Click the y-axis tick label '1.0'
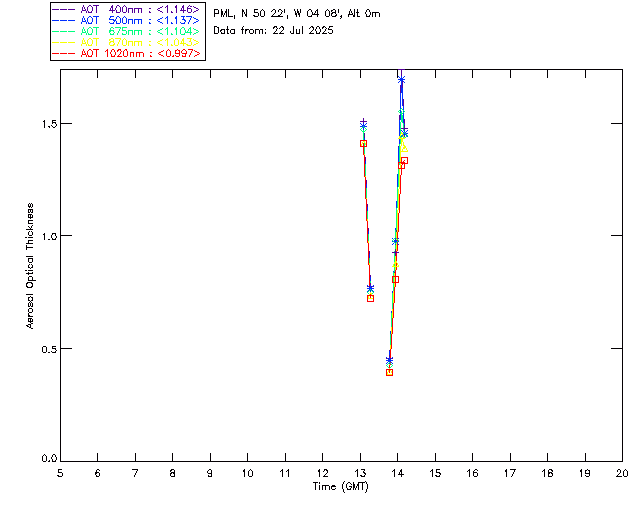 point(49,236)
